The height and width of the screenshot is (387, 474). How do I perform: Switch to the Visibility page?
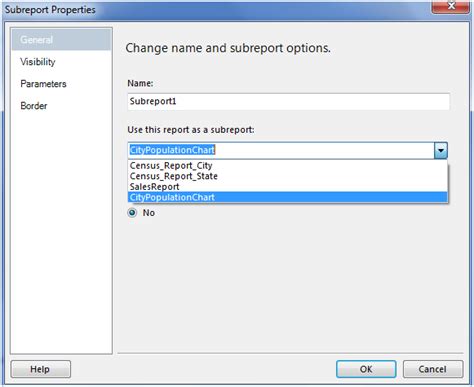[x=38, y=62]
